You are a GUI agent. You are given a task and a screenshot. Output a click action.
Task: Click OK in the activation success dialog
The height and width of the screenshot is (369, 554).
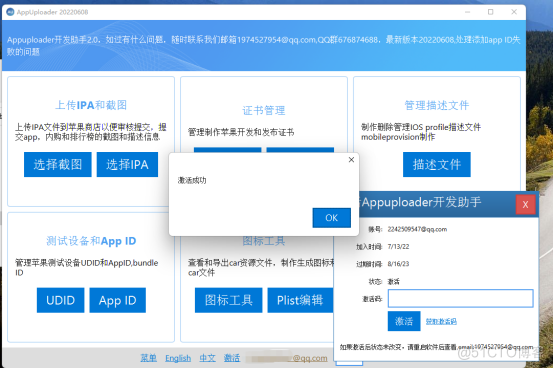click(x=331, y=218)
